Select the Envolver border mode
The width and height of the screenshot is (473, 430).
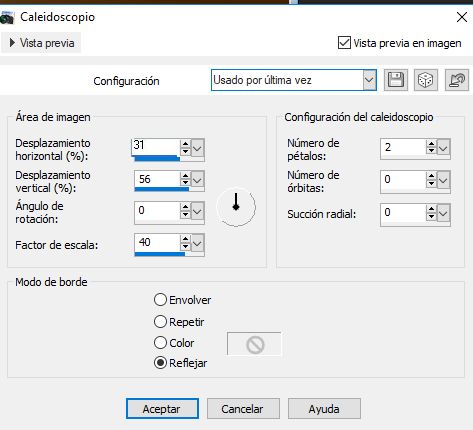(160, 300)
